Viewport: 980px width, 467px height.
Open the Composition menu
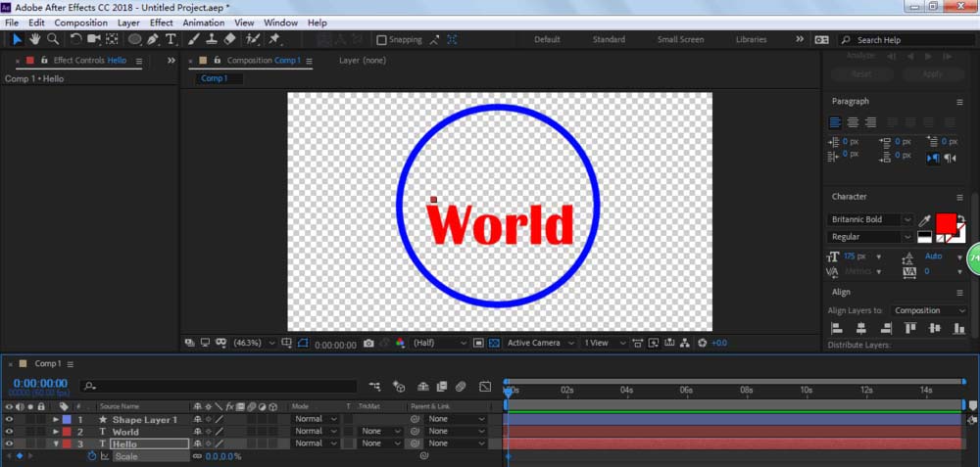80,23
